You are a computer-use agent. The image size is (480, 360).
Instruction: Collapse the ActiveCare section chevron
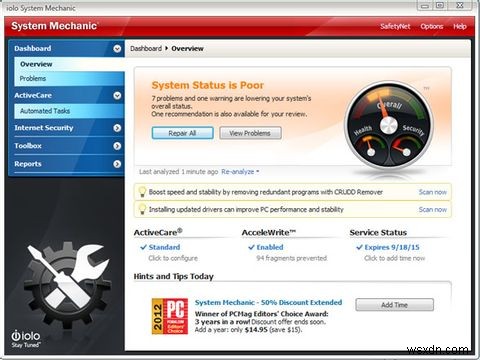click(x=117, y=96)
